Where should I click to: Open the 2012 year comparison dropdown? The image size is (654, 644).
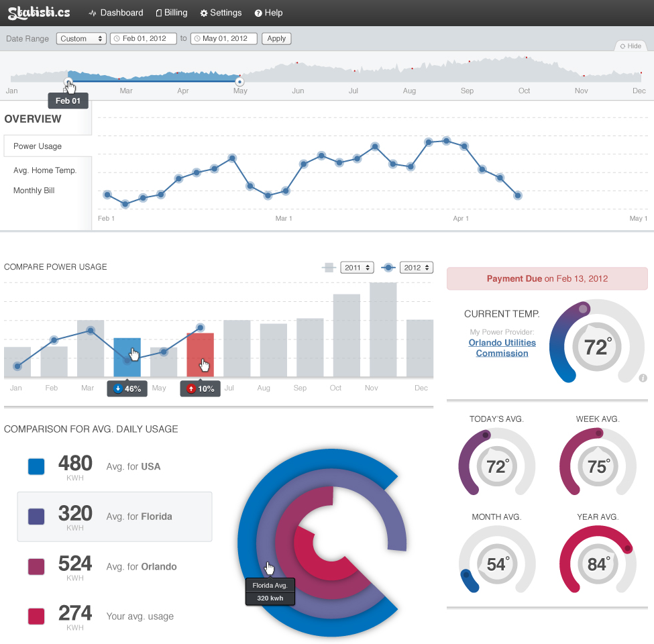[417, 268]
